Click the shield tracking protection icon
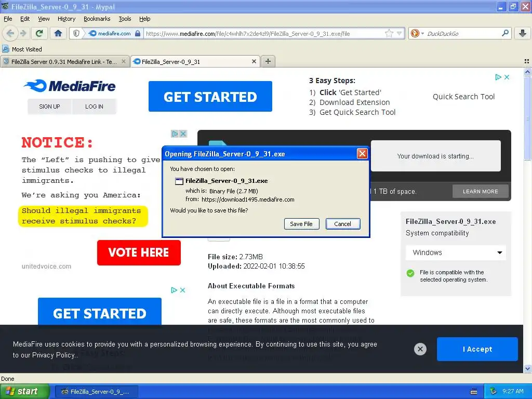532x399 pixels. tap(76, 33)
